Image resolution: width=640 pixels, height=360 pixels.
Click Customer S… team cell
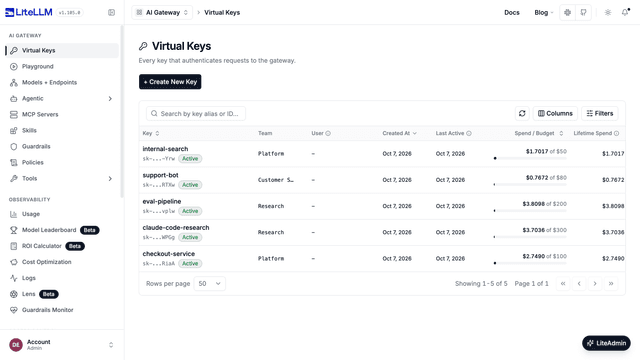coord(276,180)
